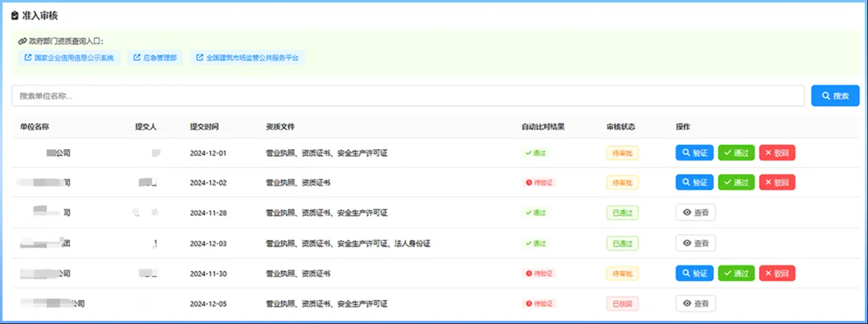The height and width of the screenshot is (324, 868).
Task: Reject the 2024-12-01 submission with 驳回
Action: [777, 153]
